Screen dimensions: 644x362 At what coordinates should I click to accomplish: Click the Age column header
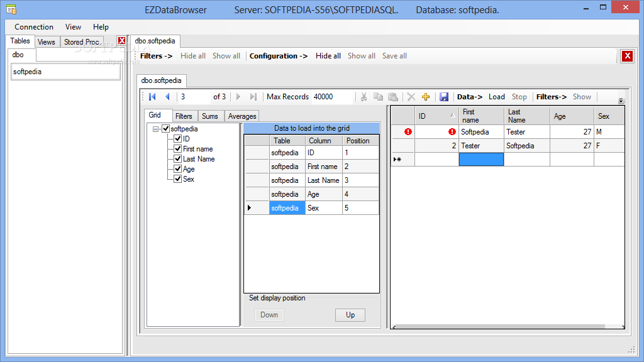(x=572, y=116)
